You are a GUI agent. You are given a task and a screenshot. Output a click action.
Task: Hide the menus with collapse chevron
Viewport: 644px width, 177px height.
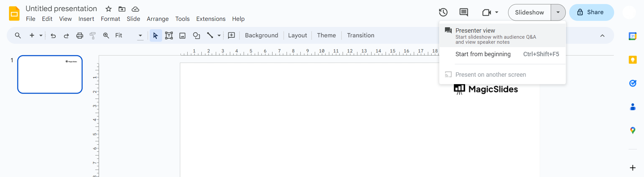pyautogui.click(x=602, y=36)
